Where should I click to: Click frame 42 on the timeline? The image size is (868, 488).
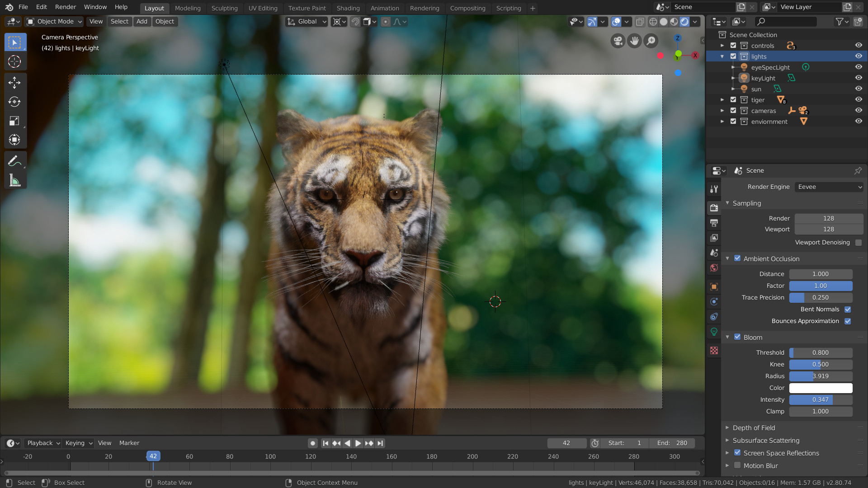coord(153,456)
